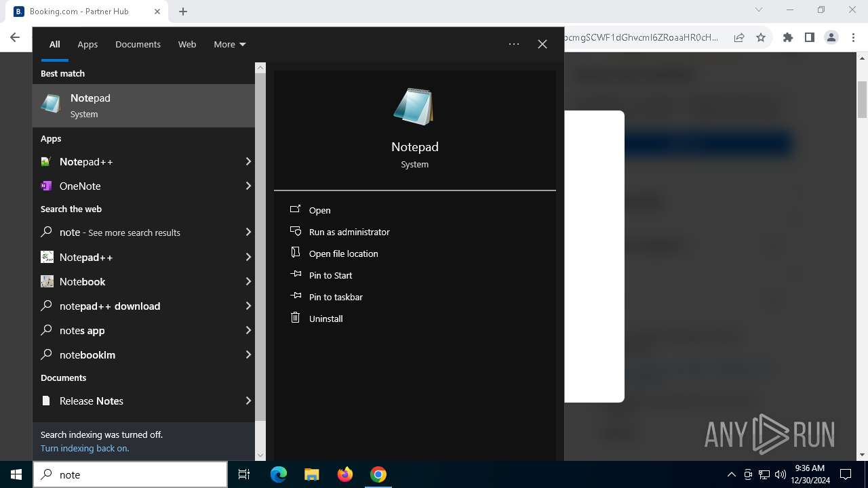Open the More filter dropdown
This screenshot has height=488, width=868.
coord(230,44)
